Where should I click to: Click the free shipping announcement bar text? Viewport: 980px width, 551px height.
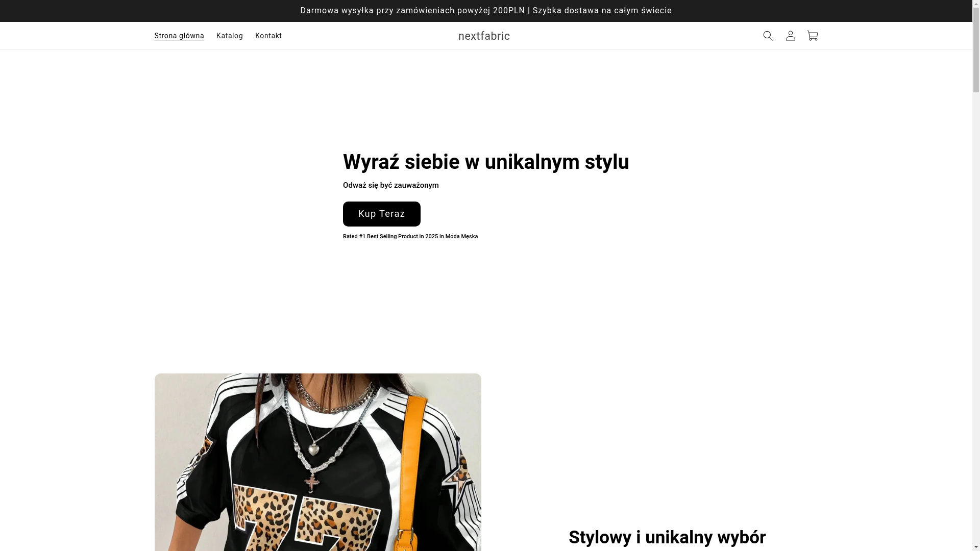click(485, 11)
